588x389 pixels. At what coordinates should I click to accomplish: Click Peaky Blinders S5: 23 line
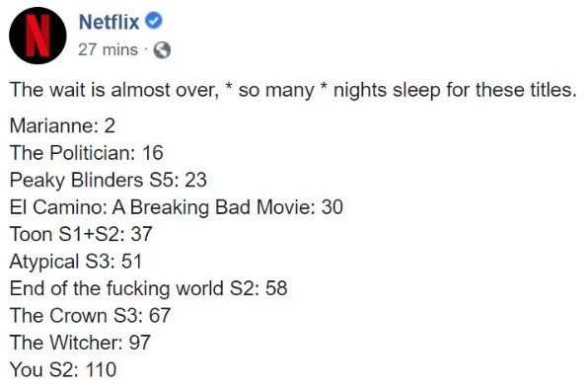[x=108, y=180]
